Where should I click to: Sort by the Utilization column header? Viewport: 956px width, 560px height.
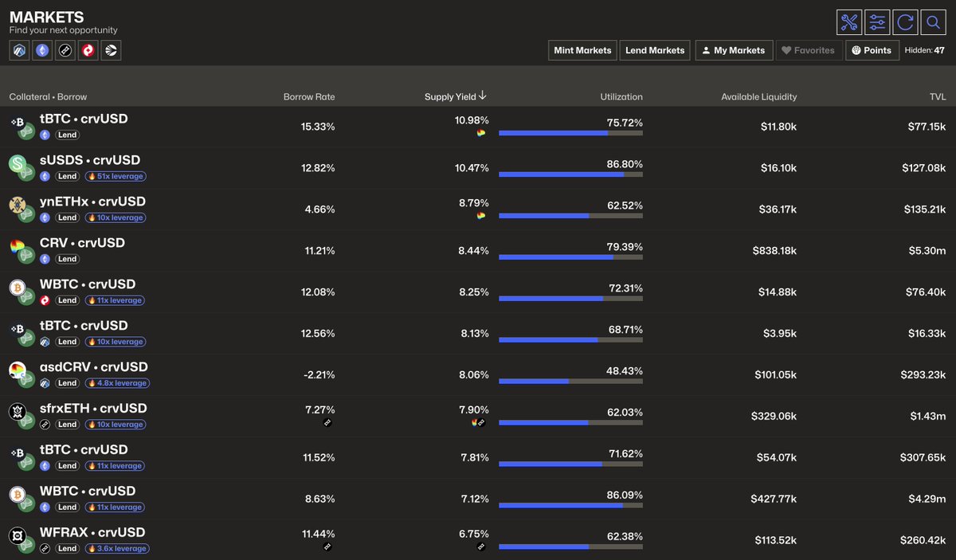tap(621, 97)
